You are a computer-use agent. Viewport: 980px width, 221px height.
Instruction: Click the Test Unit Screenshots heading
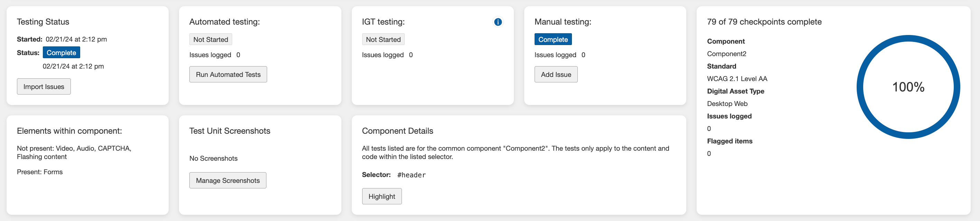click(x=229, y=131)
